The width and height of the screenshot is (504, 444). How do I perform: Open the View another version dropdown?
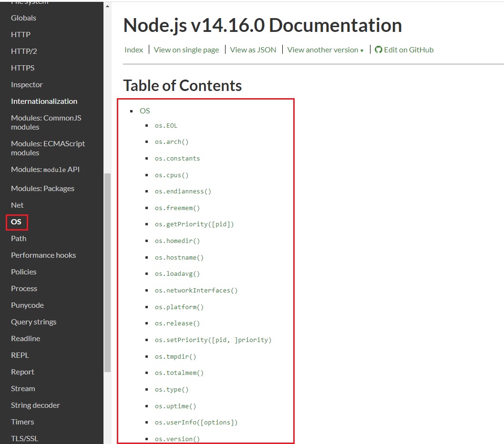point(325,50)
